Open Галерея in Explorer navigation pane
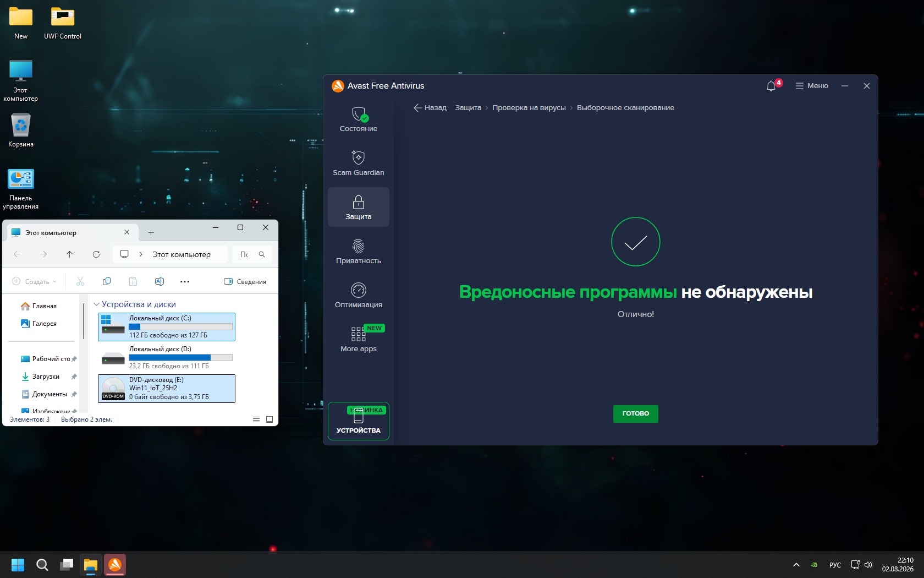Image resolution: width=924 pixels, height=578 pixels. [38, 324]
